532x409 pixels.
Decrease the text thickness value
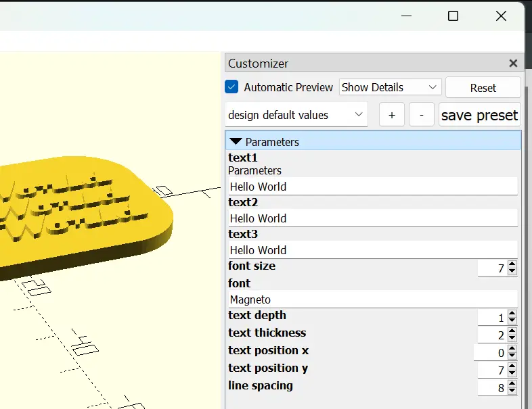pos(512,338)
